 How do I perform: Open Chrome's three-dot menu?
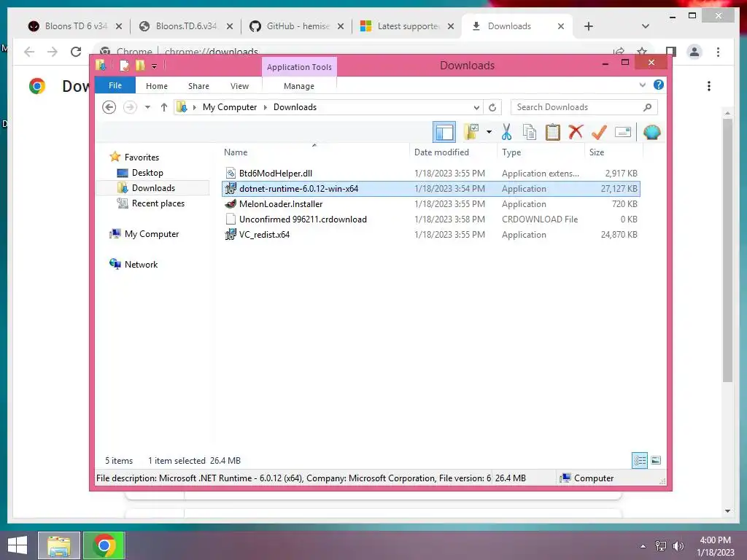[x=718, y=52]
